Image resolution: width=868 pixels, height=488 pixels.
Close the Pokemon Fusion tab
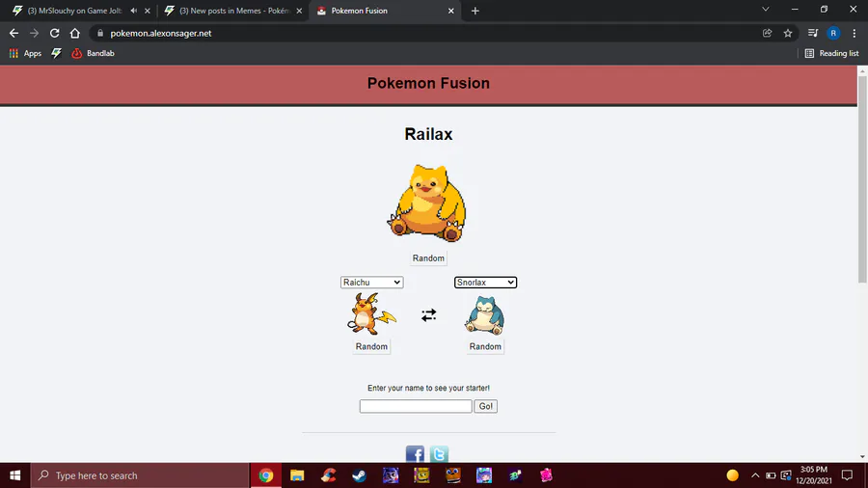click(450, 11)
